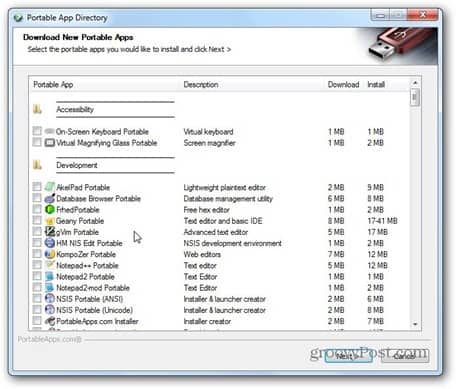Click the Portable App Directory title bar icon
Image resolution: width=456 pixels, height=389 pixels.
(18, 17)
